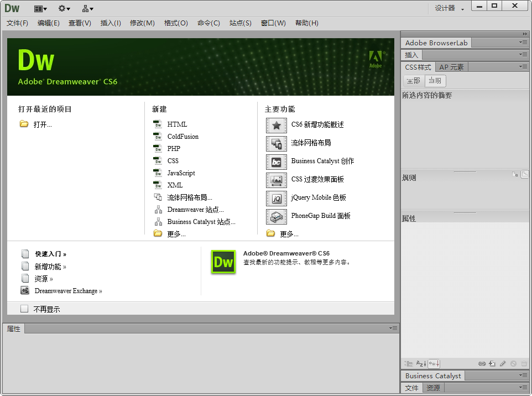Open the 帮助(H) menu
The image size is (532, 396).
[307, 23]
